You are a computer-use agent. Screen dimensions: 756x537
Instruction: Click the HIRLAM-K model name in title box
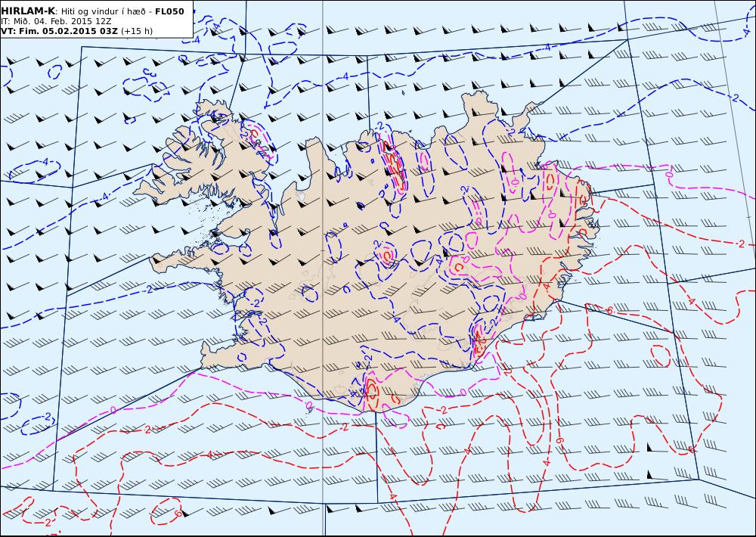(x=28, y=11)
